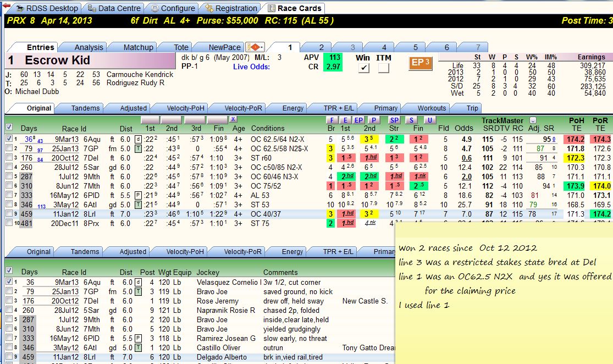Toggle the ITM checkbox
The height and width of the screenshot is (364, 613).
384,68
